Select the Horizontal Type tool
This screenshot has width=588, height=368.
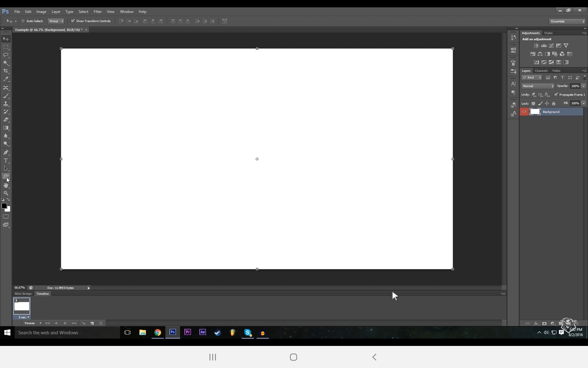pos(6,160)
